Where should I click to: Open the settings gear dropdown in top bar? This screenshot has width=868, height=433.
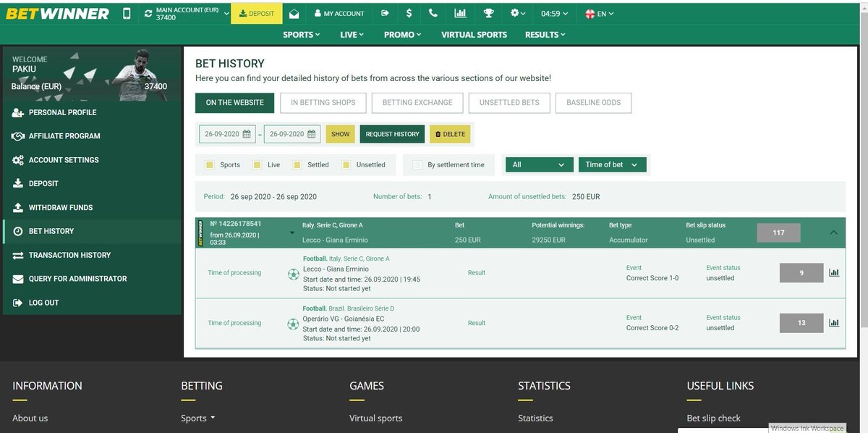519,13
